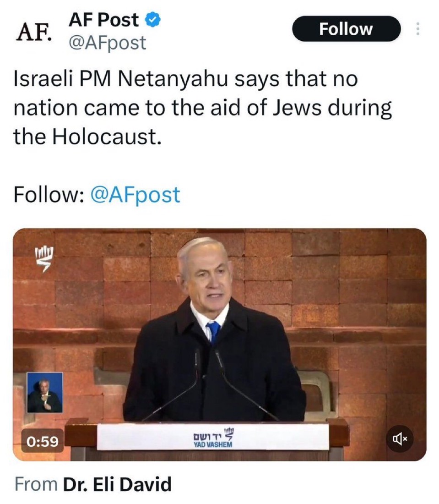Open the three-dot more options menu
The height and width of the screenshot is (504, 439).
pos(417,28)
